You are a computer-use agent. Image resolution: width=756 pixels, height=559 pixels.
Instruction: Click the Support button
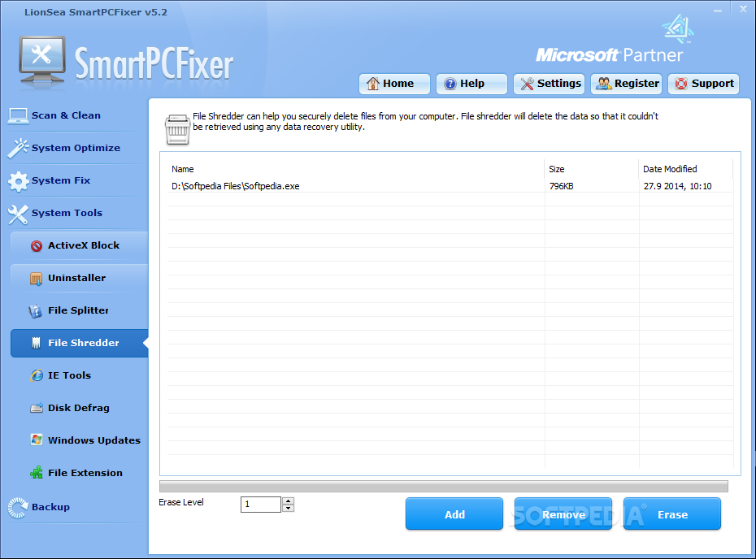coord(703,84)
